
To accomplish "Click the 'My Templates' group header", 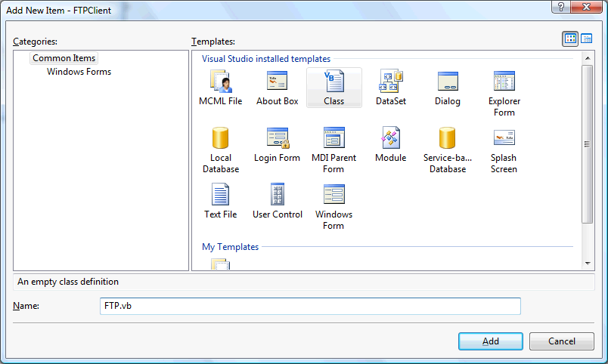I will click(231, 247).
